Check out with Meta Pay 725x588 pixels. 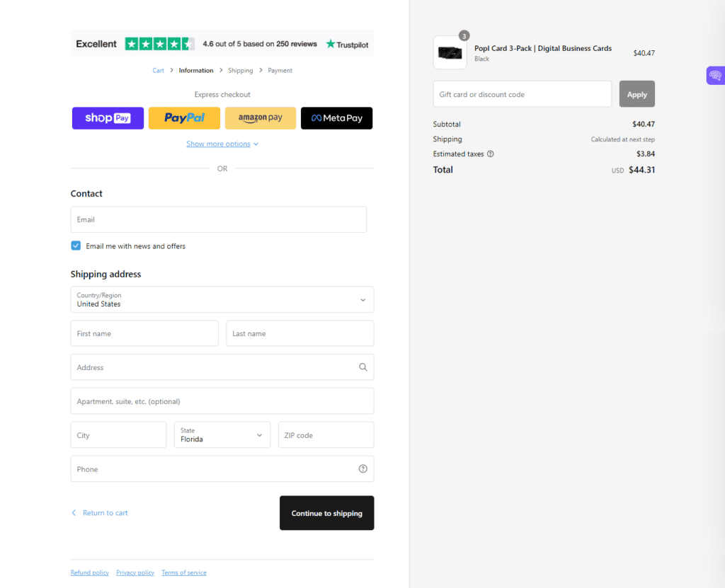[336, 118]
